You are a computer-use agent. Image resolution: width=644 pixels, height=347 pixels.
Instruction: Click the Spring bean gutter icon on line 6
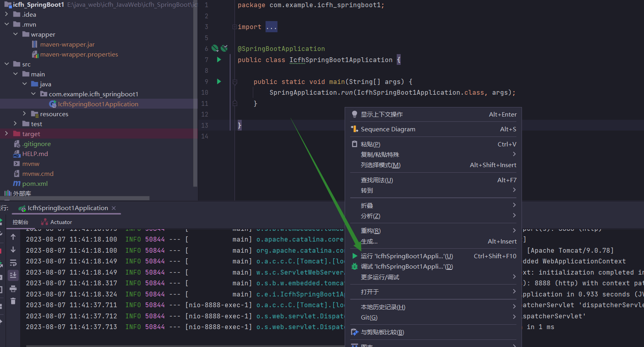215,49
